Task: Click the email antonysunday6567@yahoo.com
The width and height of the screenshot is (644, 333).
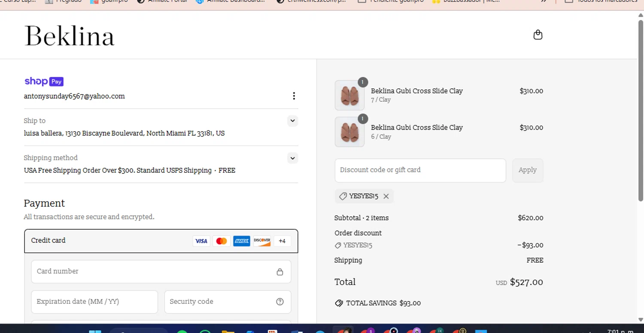Action: point(74,96)
